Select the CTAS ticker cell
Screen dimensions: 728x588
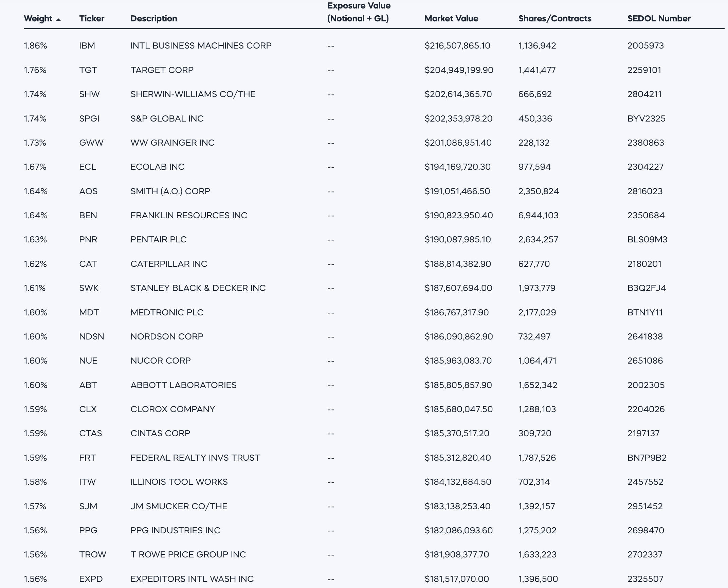tap(91, 433)
